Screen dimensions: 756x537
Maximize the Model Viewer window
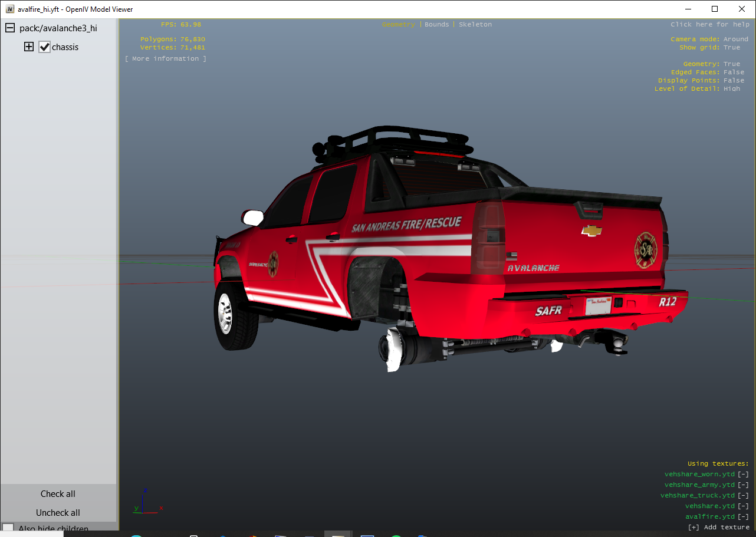pos(715,9)
